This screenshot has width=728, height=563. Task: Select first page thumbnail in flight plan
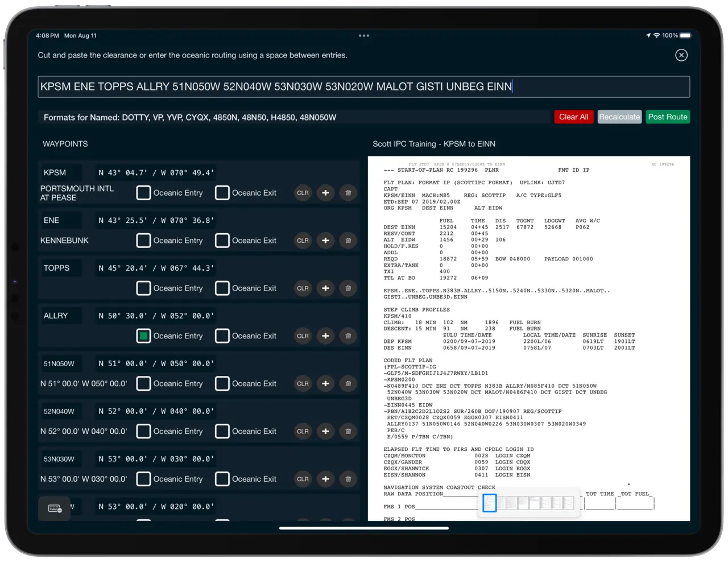click(489, 503)
